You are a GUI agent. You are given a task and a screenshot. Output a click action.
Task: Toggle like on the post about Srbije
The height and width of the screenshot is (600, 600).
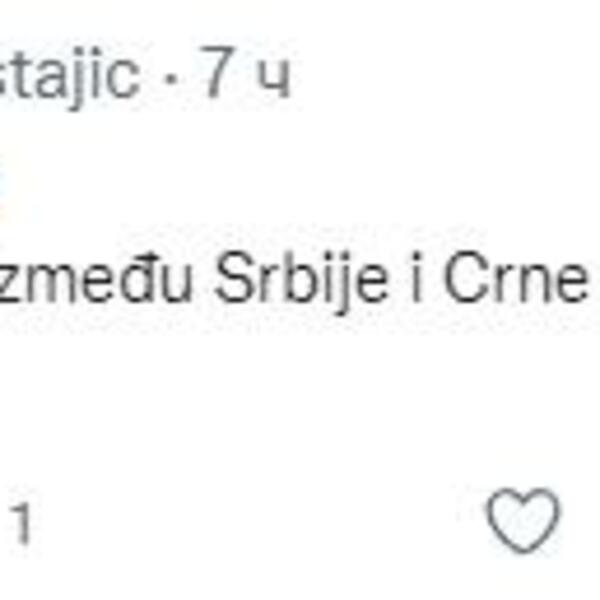tap(523, 522)
